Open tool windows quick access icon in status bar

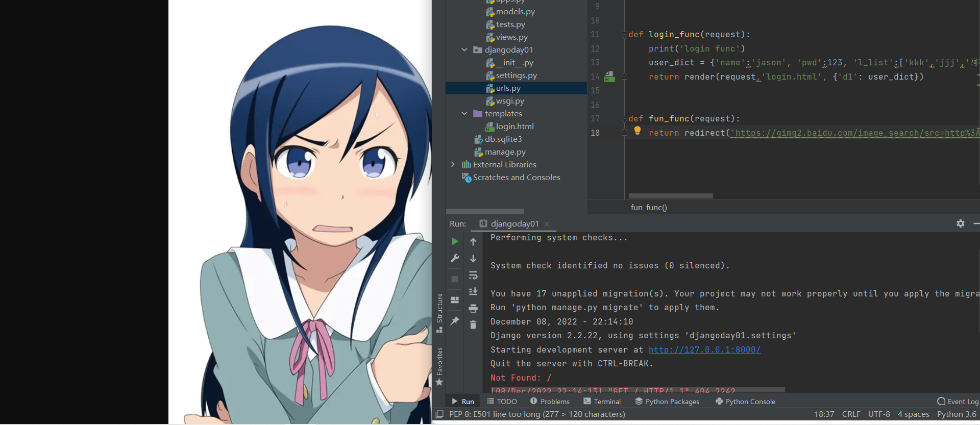(439, 414)
